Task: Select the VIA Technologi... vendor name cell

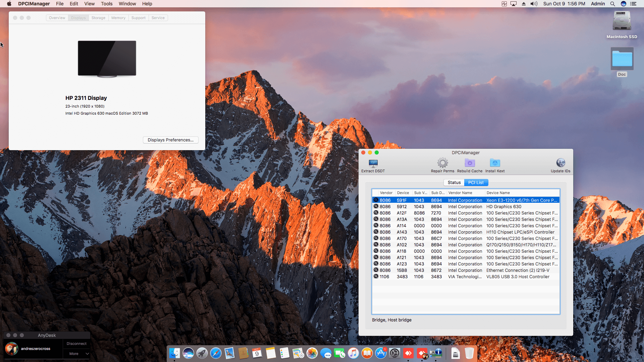Action: tap(465, 277)
